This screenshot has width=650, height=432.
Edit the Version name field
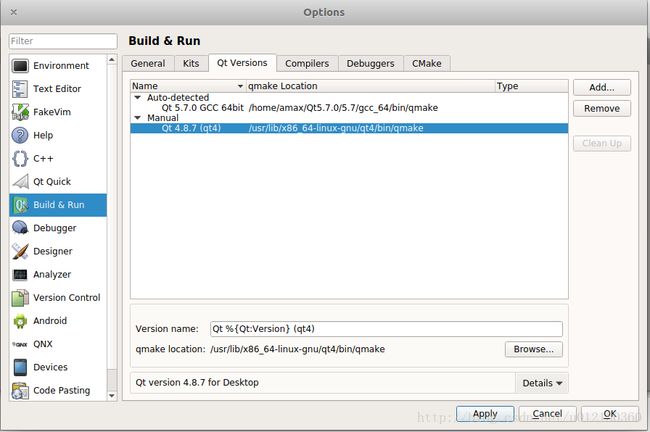(x=386, y=329)
